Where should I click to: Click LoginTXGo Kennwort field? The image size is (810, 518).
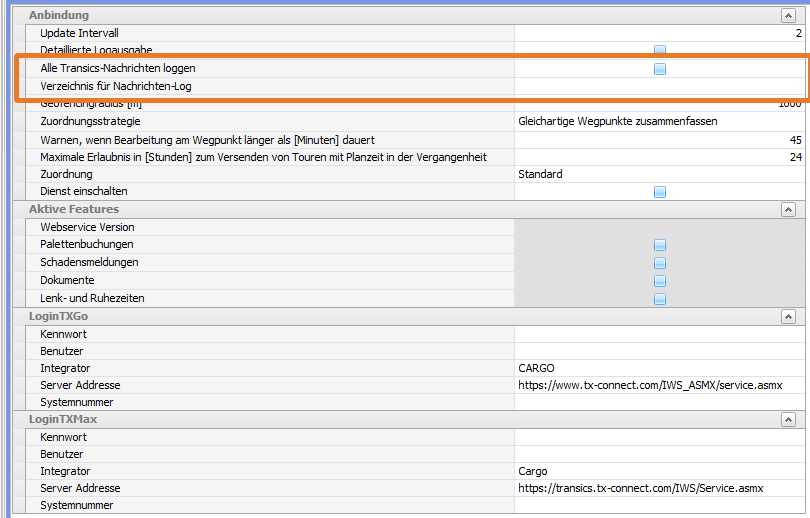pyautogui.click(x=659, y=333)
